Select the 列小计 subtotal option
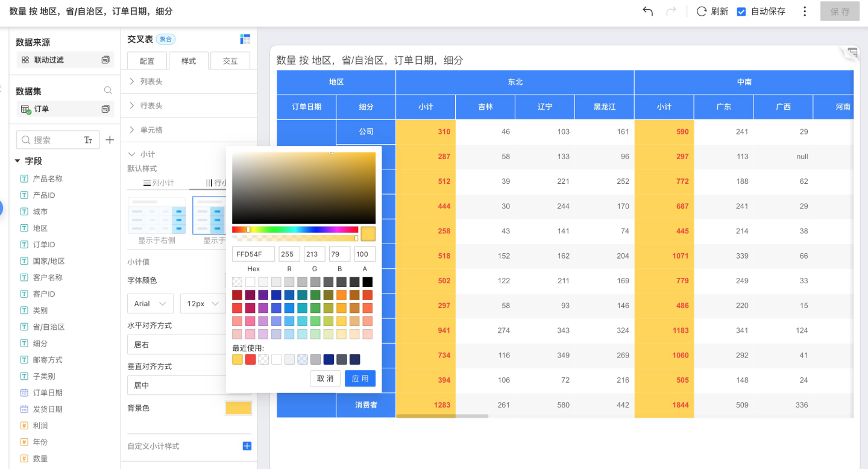The height and width of the screenshot is (469, 868). 159,183
